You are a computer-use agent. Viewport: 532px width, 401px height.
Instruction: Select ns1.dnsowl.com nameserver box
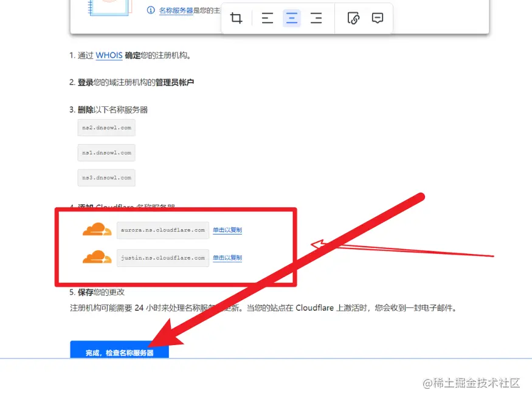[x=106, y=153]
